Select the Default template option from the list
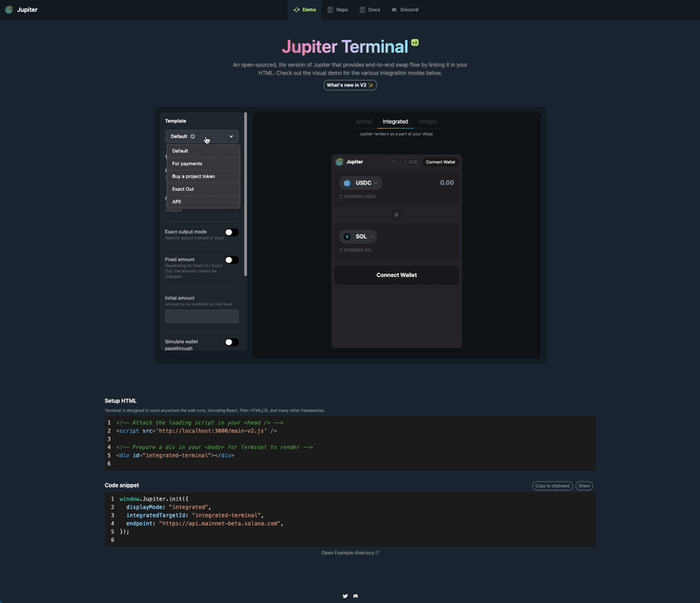Screen dimensions: 700x603 point(203,151)
